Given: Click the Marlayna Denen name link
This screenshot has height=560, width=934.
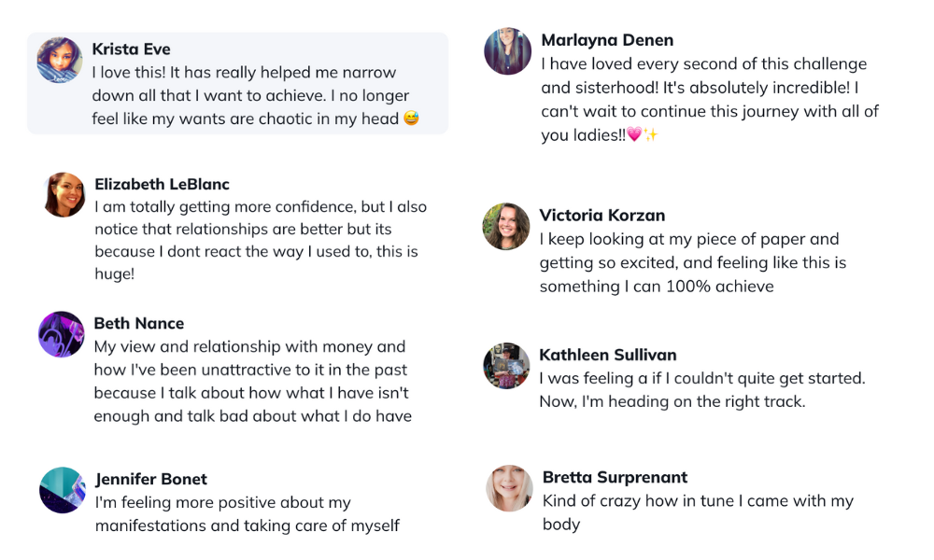Looking at the screenshot, I should pos(607,40).
